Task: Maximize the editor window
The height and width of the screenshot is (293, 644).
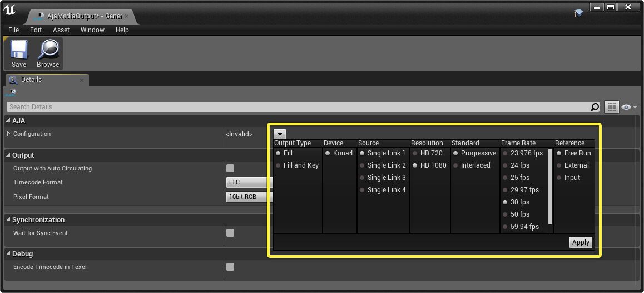Action: tap(611, 7)
